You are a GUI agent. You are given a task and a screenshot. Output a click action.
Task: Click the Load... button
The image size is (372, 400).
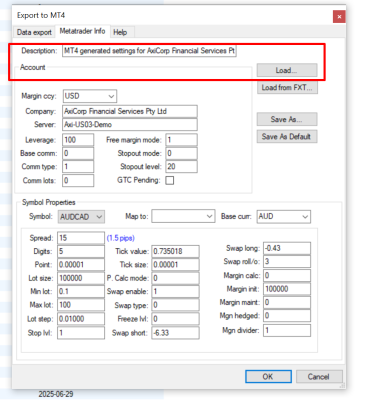(287, 70)
